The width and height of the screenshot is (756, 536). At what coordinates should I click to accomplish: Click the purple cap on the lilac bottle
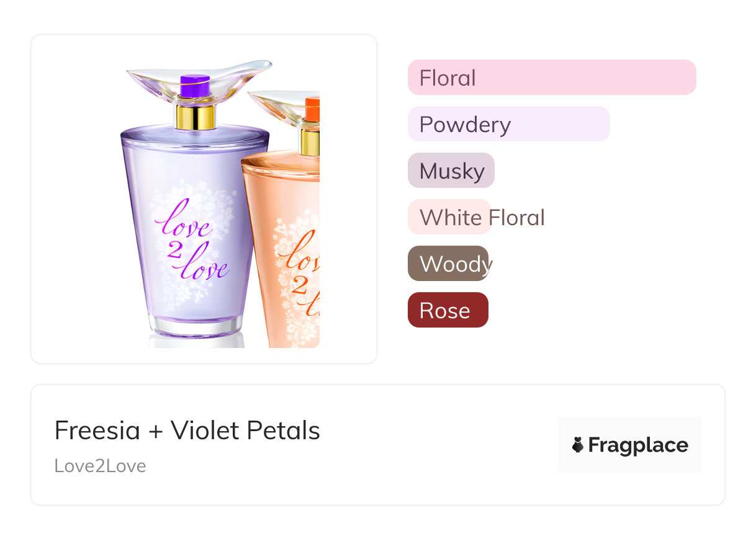pyautogui.click(x=195, y=86)
